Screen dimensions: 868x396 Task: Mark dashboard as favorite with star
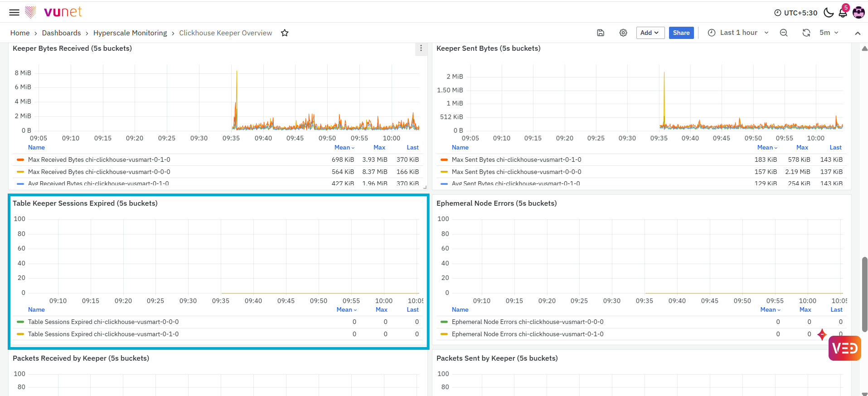click(285, 33)
